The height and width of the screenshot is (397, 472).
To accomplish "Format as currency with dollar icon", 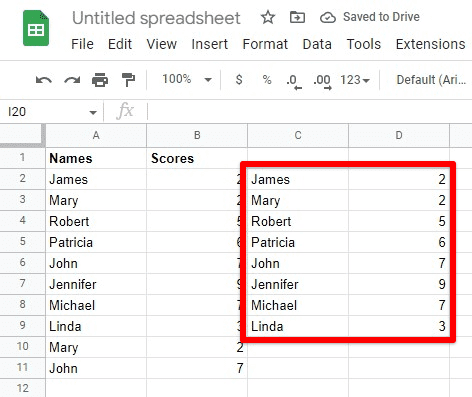I will (239, 80).
